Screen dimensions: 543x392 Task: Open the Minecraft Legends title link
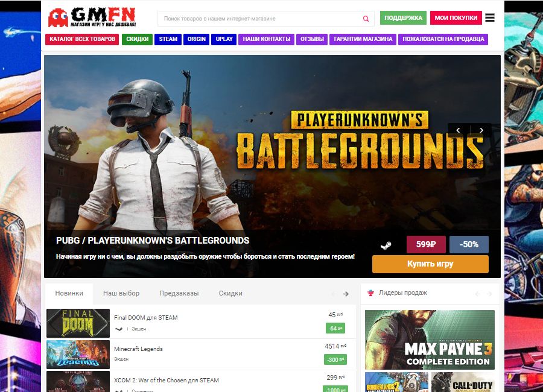point(138,349)
